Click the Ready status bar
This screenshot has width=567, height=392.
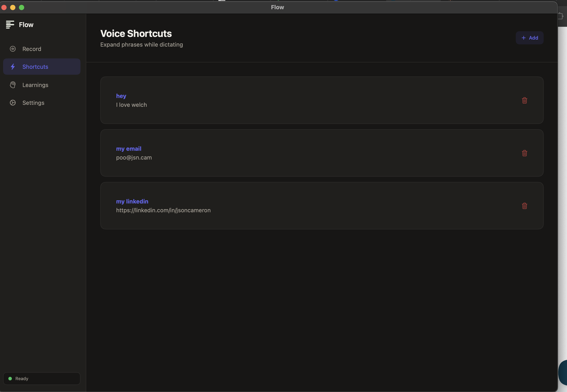point(42,379)
